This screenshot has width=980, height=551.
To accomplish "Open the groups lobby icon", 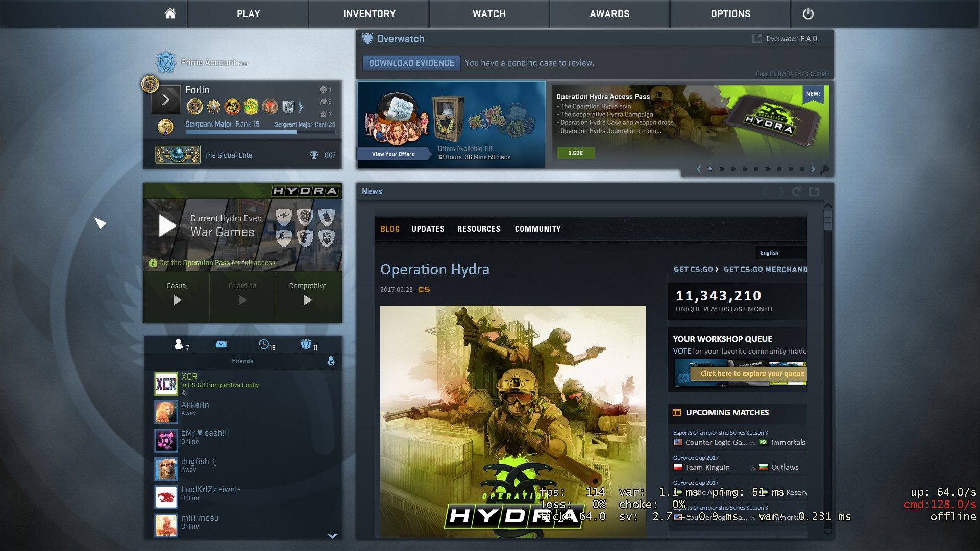I will [x=306, y=345].
